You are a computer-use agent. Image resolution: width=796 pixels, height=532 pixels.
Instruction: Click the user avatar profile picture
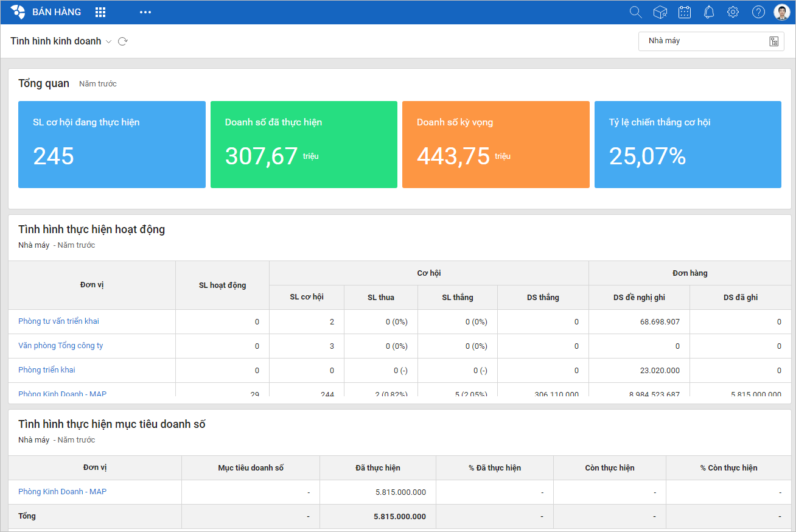pyautogui.click(x=781, y=12)
